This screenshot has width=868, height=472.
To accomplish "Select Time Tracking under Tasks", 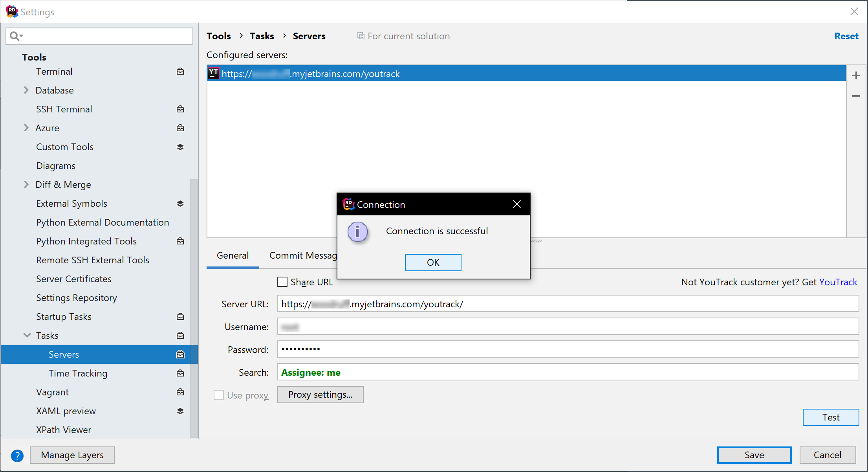I will coord(78,373).
